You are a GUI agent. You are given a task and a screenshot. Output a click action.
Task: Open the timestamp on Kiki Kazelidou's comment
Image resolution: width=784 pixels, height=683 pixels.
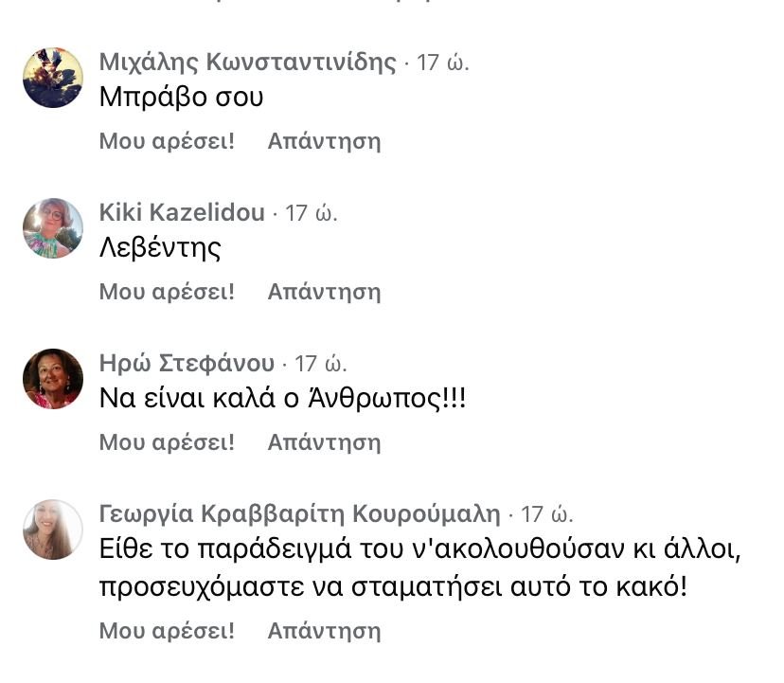[x=312, y=214]
